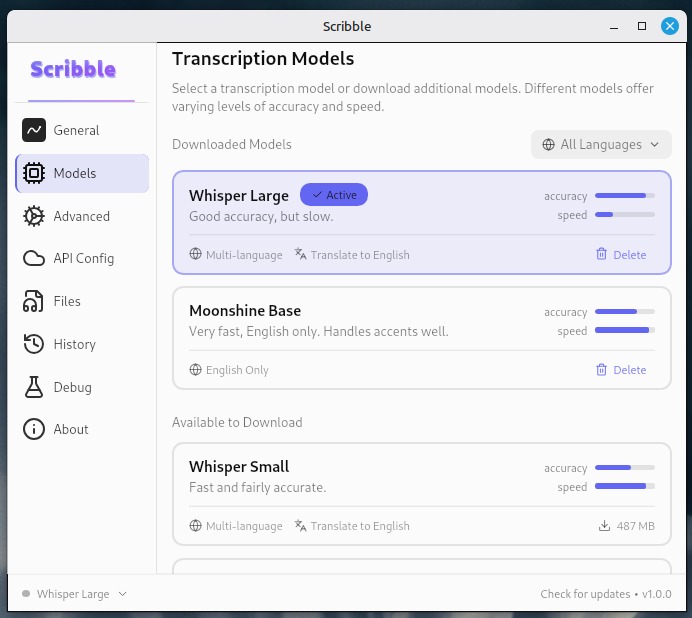Click Whisper Large speed bar

[625, 215]
